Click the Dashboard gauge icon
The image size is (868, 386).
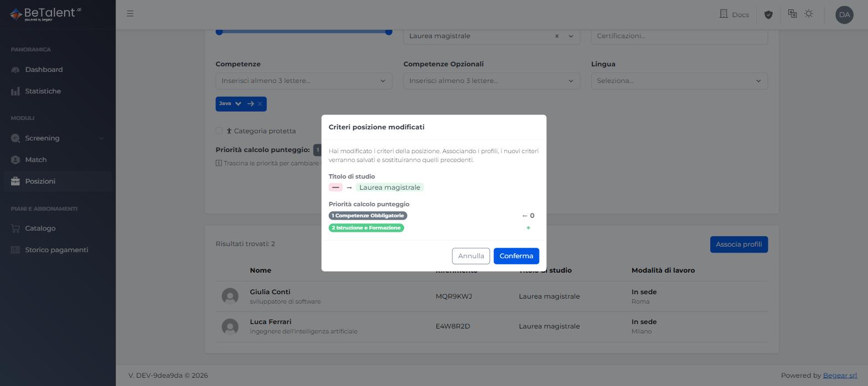15,70
